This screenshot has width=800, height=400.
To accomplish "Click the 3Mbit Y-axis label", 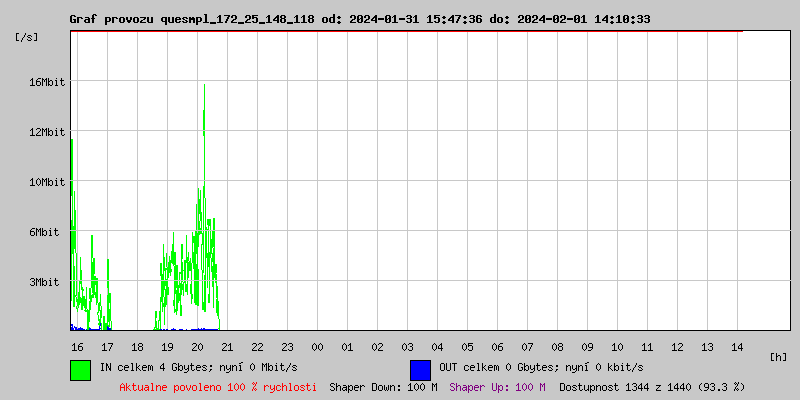I will (44, 282).
